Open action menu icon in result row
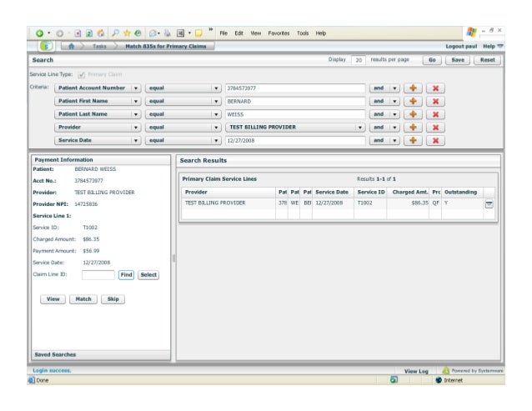This screenshot has width=532, height=411. tap(489, 203)
